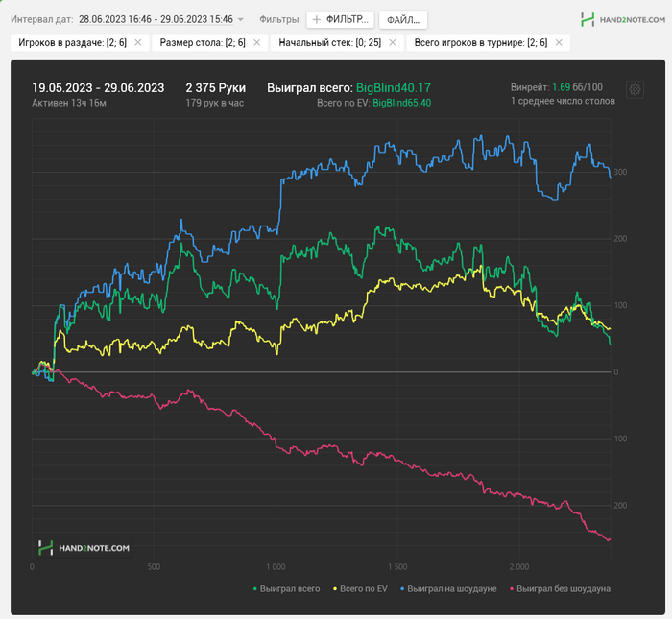Screen dimensions: 672x619
Task: Toggle the 'Выиграл без шоудауна' red series
Action: (x=559, y=588)
